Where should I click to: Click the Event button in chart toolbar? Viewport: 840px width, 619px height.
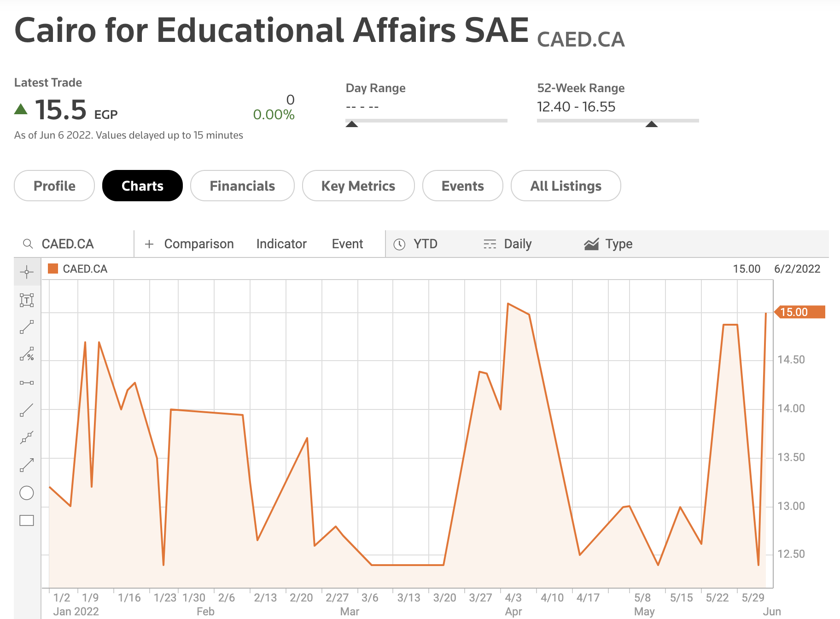[347, 244]
